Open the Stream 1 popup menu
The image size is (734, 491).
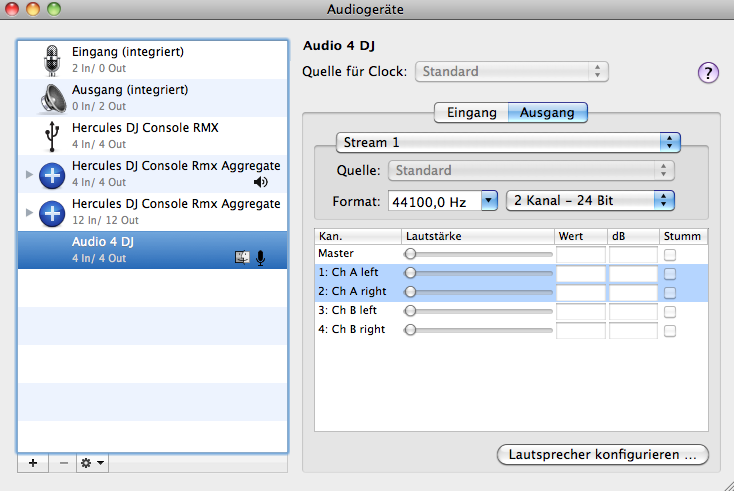(508, 142)
